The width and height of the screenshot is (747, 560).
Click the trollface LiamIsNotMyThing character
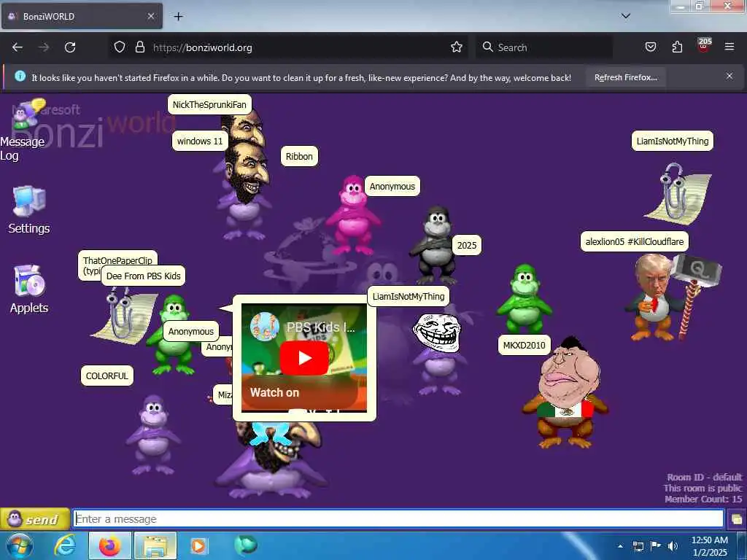(438, 354)
